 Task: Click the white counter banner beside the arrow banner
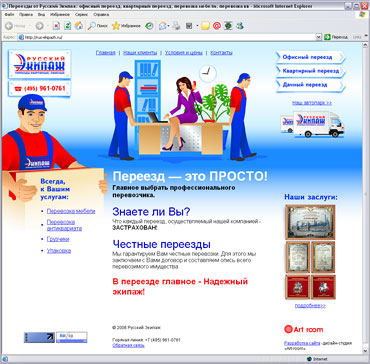(71, 337)
